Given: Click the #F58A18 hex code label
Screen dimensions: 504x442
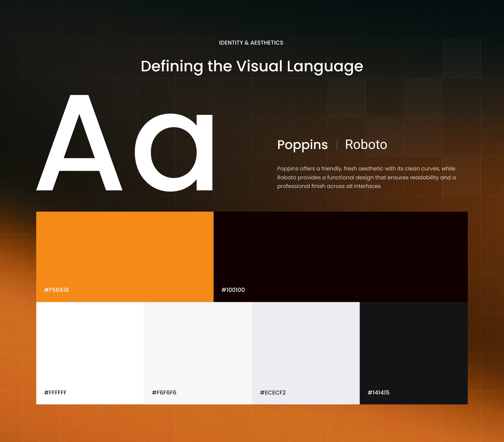Looking at the screenshot, I should pos(57,290).
